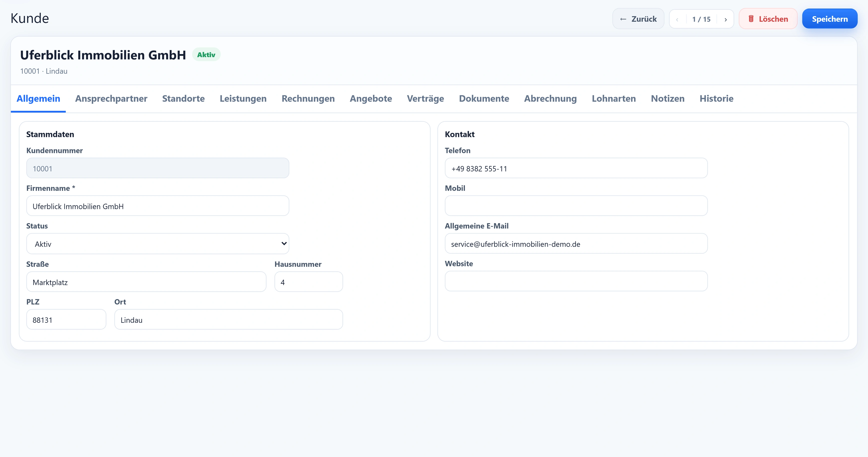Click the heading Uferblick Immobilien GmbH
The height and width of the screenshot is (457, 868).
[x=103, y=55]
